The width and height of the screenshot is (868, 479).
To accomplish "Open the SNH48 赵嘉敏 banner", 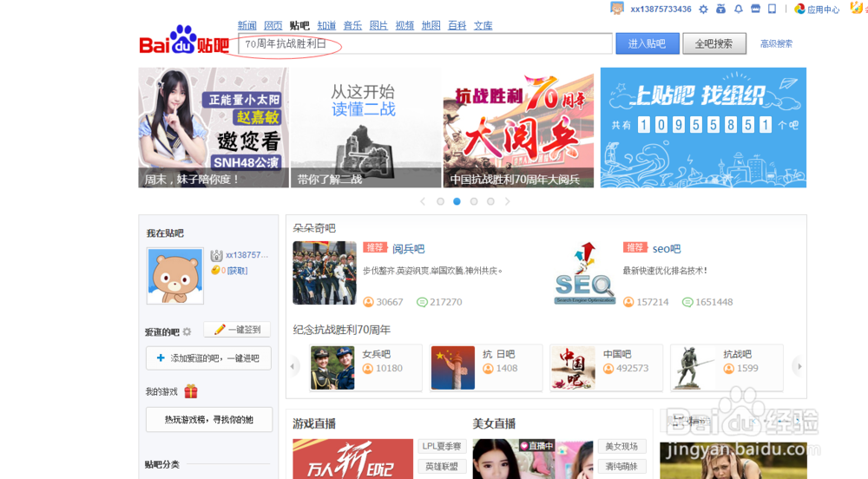I will pyautogui.click(x=214, y=128).
